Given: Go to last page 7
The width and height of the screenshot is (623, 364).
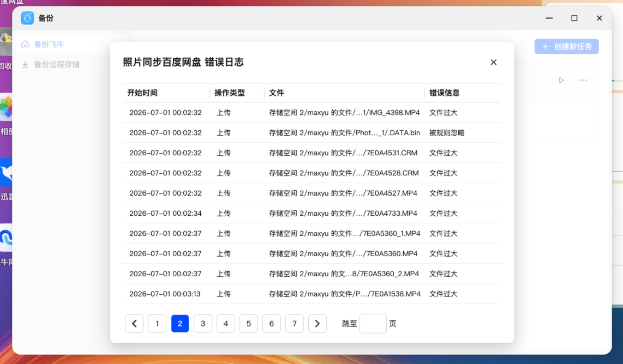Looking at the screenshot, I should (x=295, y=324).
